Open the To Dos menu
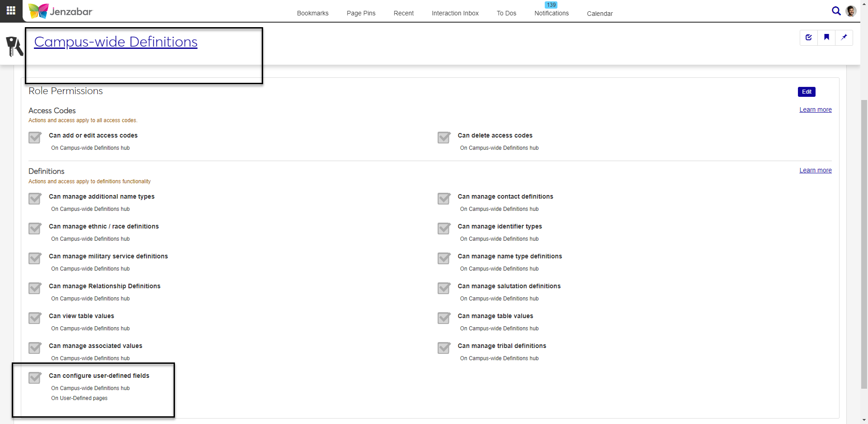This screenshot has height=424, width=868. pyautogui.click(x=506, y=13)
